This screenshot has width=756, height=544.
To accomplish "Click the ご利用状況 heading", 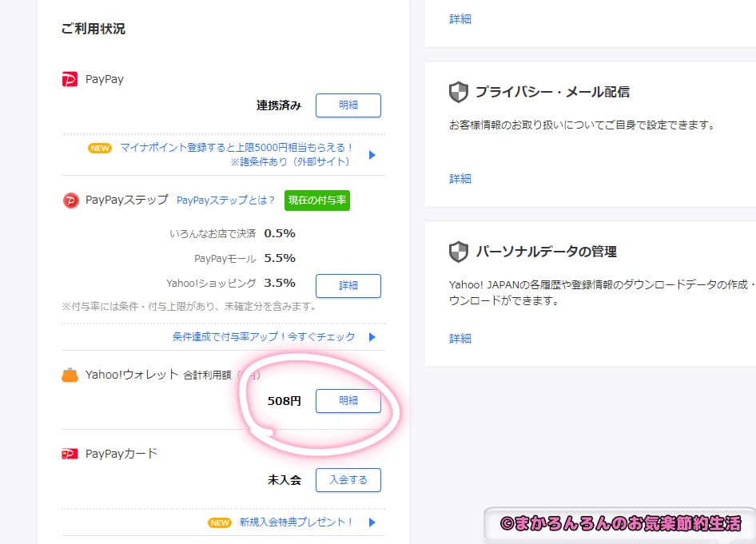I will coord(93,29).
